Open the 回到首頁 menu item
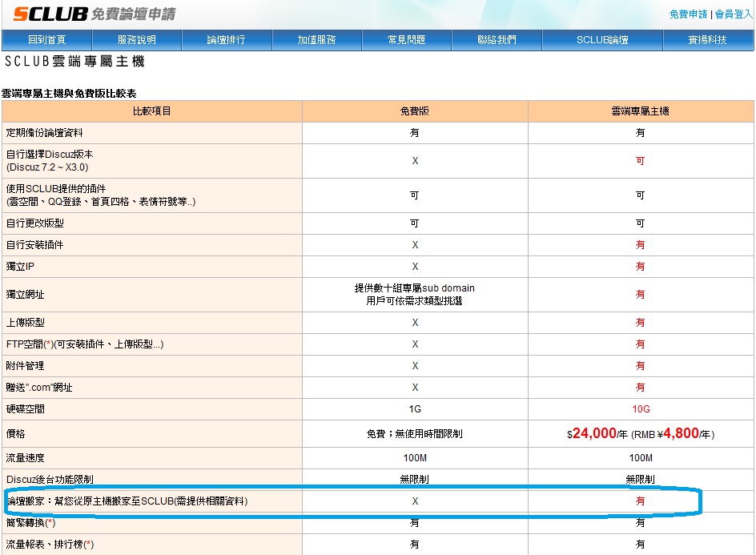 click(46, 40)
